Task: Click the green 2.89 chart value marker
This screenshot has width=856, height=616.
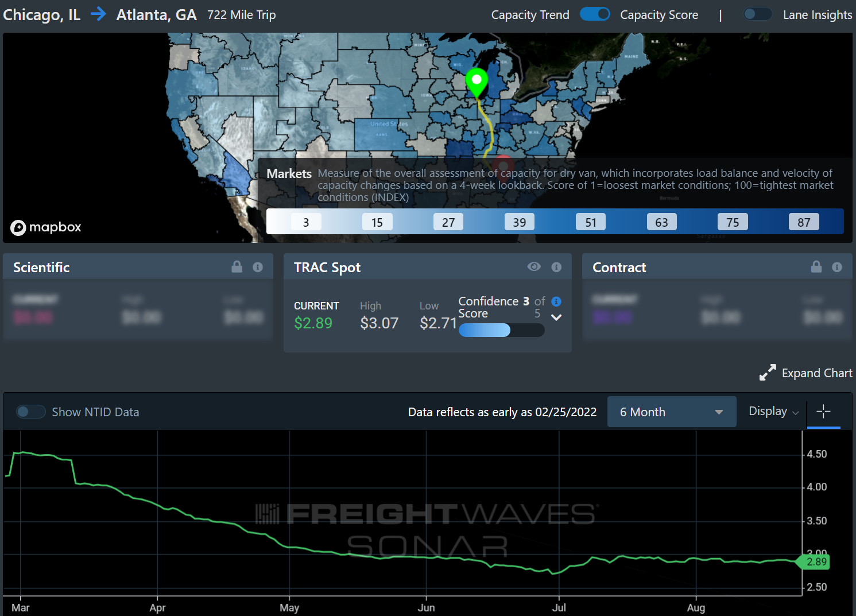Action: click(814, 562)
